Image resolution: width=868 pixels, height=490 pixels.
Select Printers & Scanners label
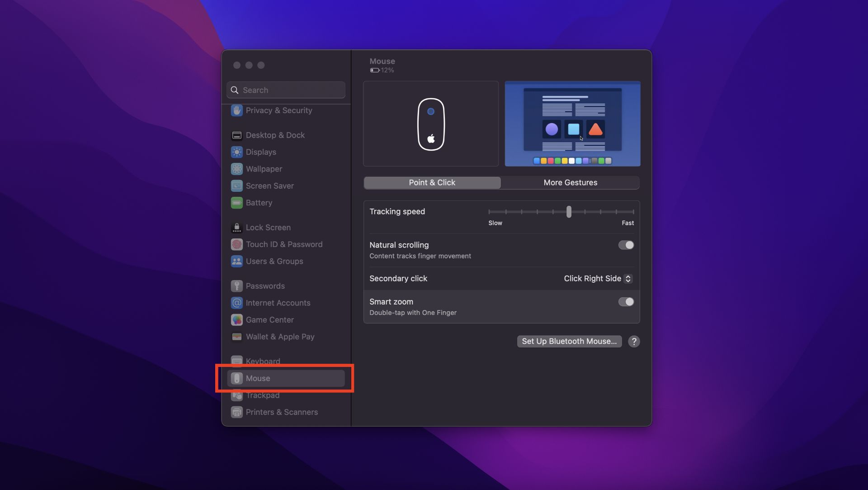(x=282, y=412)
